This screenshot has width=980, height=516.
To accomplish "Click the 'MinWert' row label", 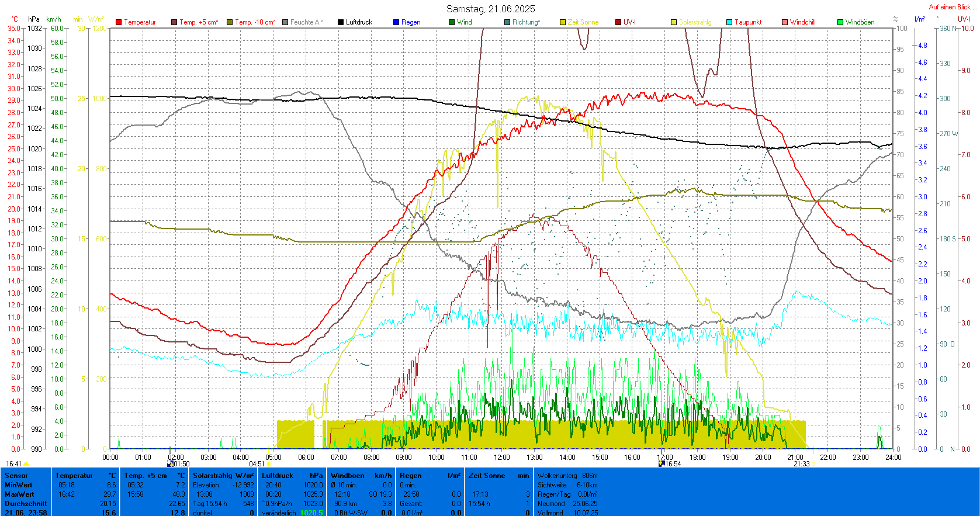I will coord(19,485).
